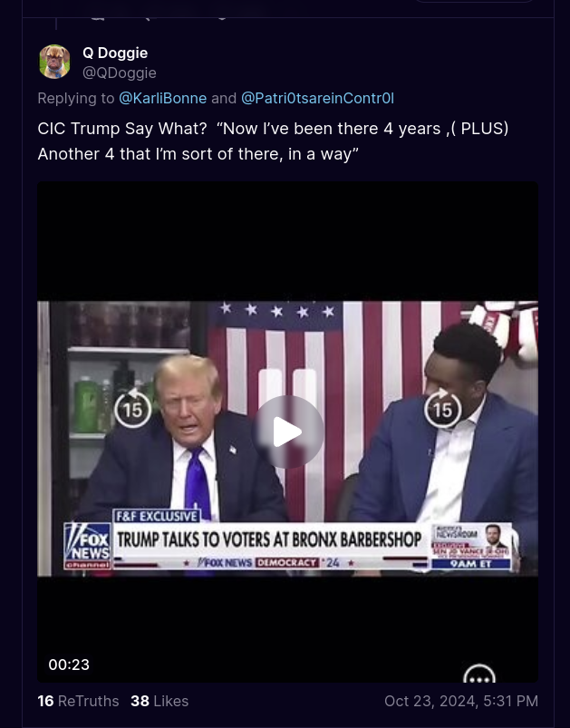Viewport: 570px width, 728px height.
Task: Rewind the video 15 seconds
Action: click(132, 409)
